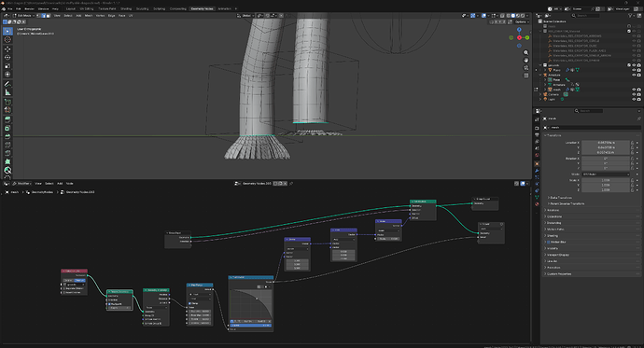Switch orthographic/perspective grid icon in viewport
This screenshot has height=348, width=644.
[525, 76]
